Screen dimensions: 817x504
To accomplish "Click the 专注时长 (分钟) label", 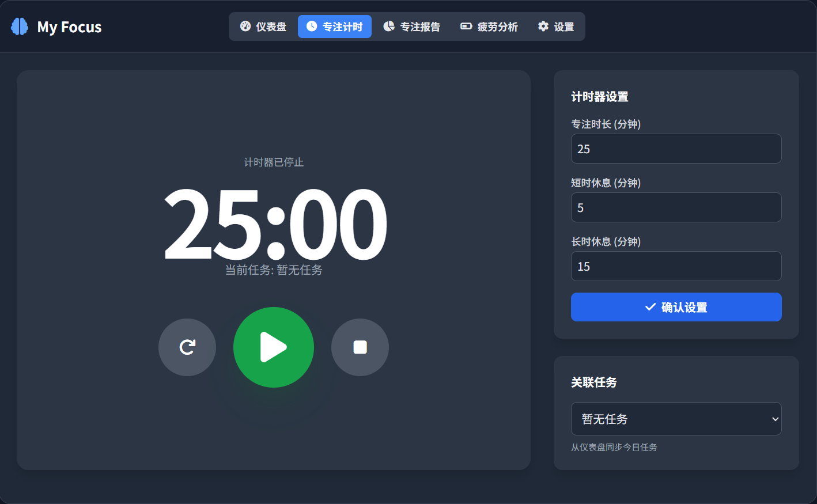I will click(x=606, y=124).
